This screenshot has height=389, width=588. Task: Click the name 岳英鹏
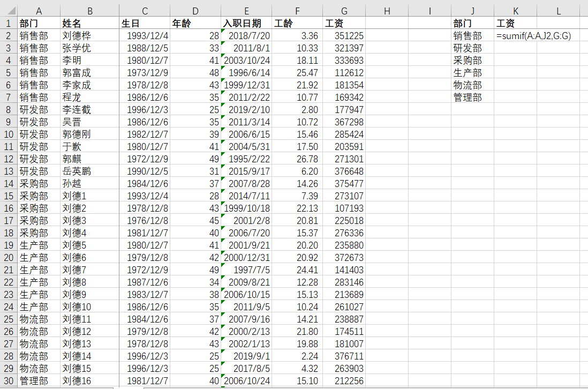[x=77, y=171]
